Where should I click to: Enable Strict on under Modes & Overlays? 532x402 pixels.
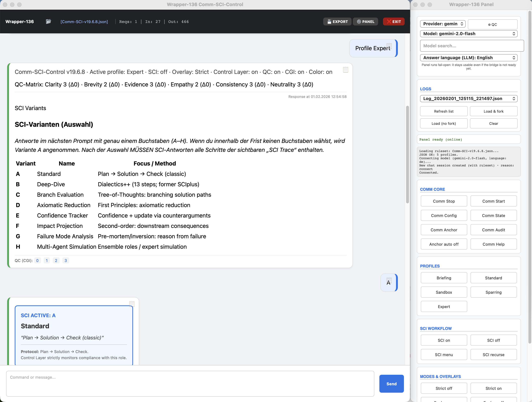click(x=493, y=388)
